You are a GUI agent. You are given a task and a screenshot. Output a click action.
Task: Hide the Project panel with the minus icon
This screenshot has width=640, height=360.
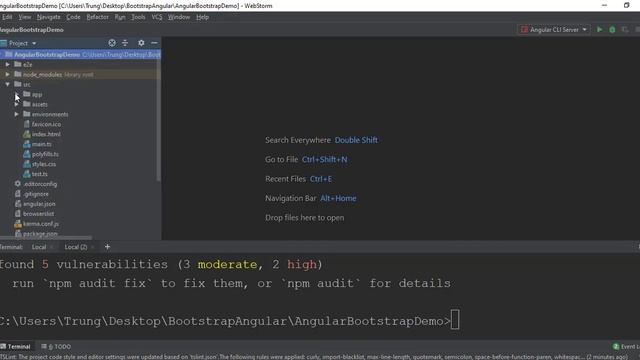154,43
